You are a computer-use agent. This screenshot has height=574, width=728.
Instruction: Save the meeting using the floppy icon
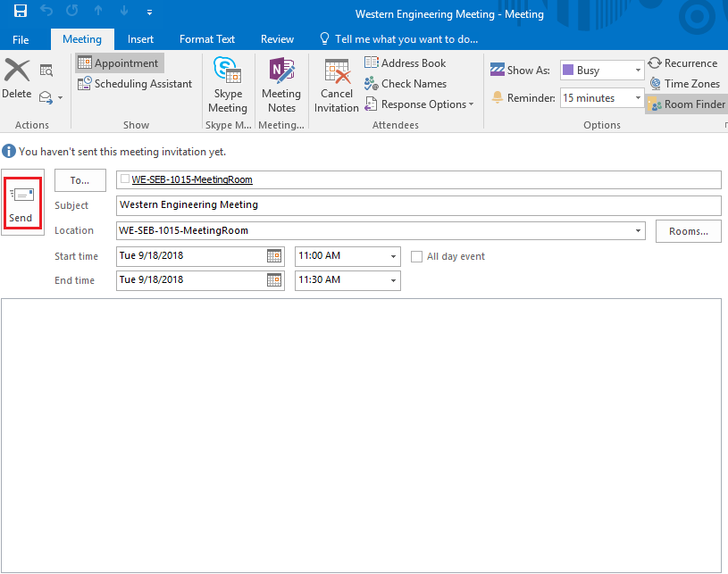point(21,13)
